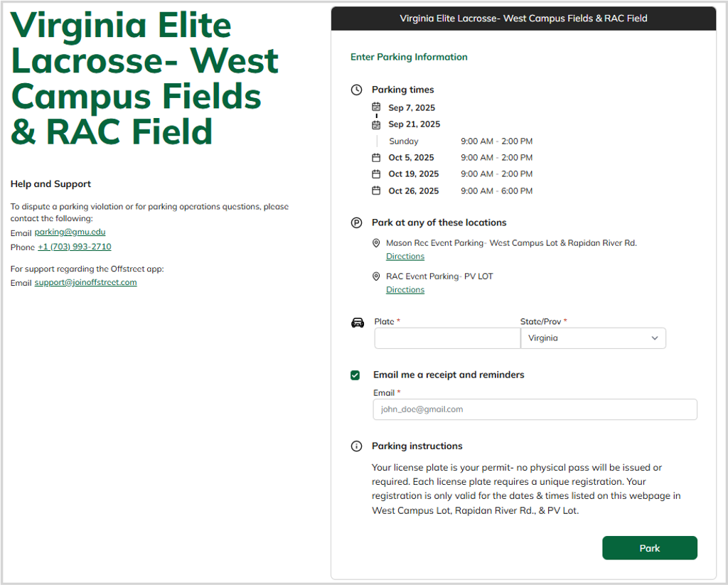Open Directions for Mason Rec Event Parking

(405, 257)
